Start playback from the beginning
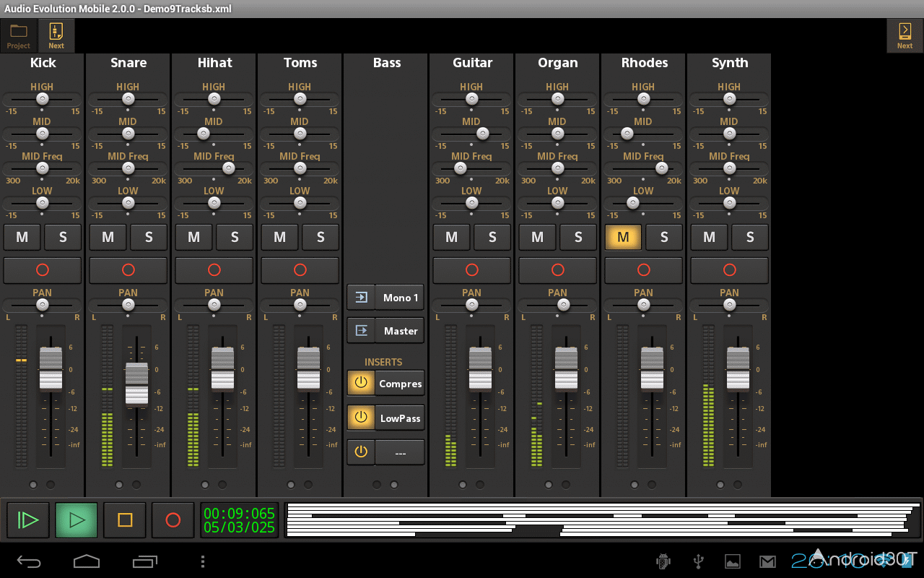The height and width of the screenshot is (578, 924). click(x=28, y=520)
